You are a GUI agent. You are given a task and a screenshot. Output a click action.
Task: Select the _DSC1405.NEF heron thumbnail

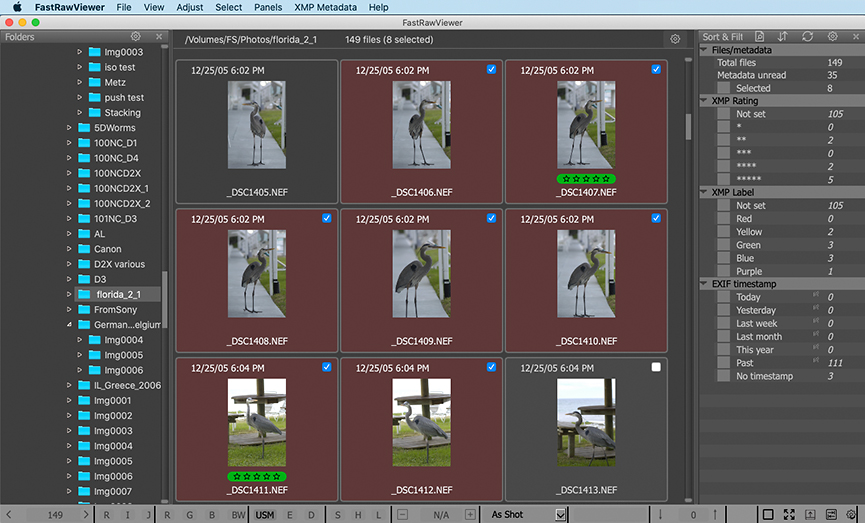point(256,125)
